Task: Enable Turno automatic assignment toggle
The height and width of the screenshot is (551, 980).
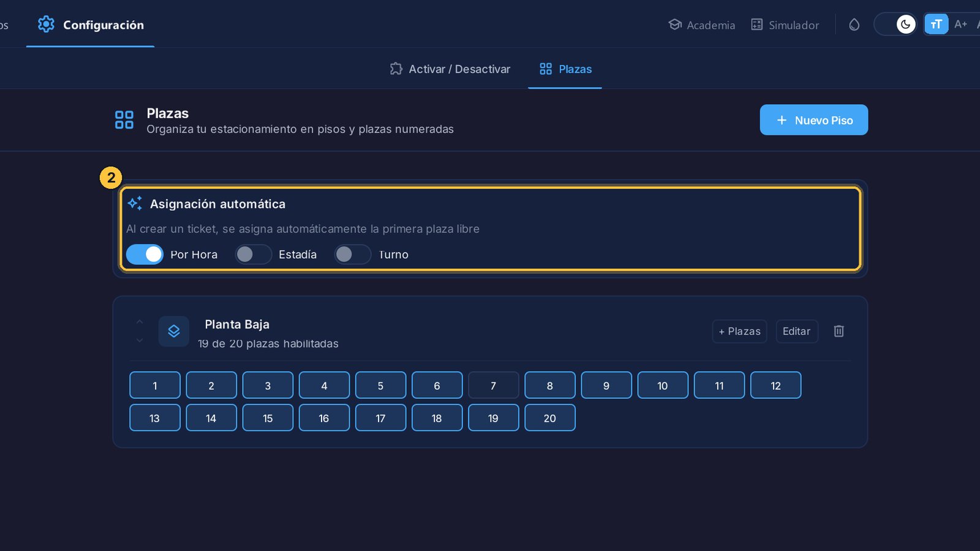Action: coord(353,254)
